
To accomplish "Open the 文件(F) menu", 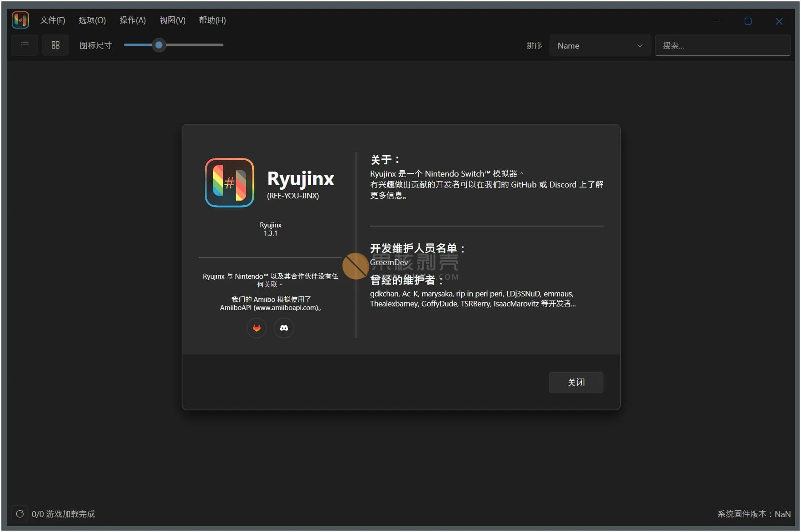I will coord(52,20).
